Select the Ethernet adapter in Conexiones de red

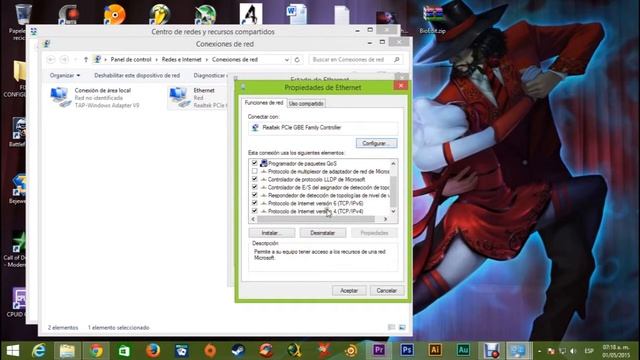pyautogui.click(x=197, y=98)
